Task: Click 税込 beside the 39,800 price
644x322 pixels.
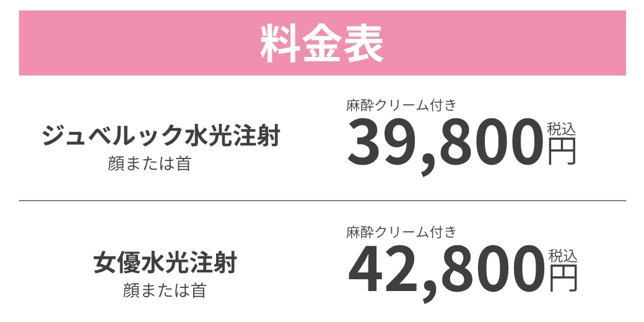Action: tap(562, 129)
